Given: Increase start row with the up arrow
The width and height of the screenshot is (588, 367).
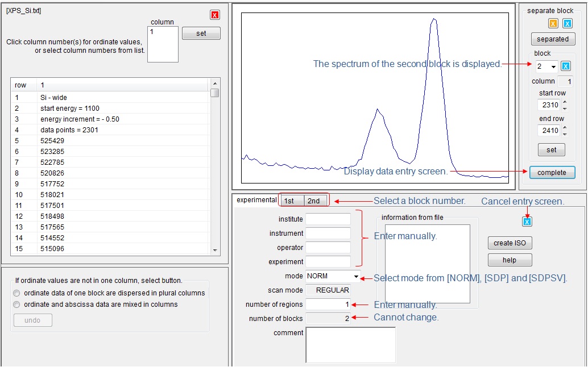Looking at the screenshot, I should (x=565, y=102).
